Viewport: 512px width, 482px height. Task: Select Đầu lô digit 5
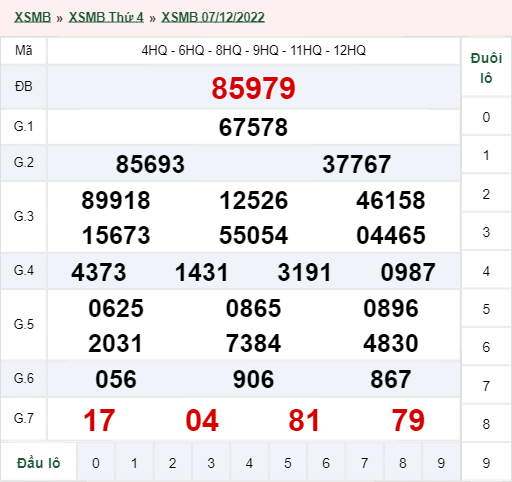(x=288, y=463)
